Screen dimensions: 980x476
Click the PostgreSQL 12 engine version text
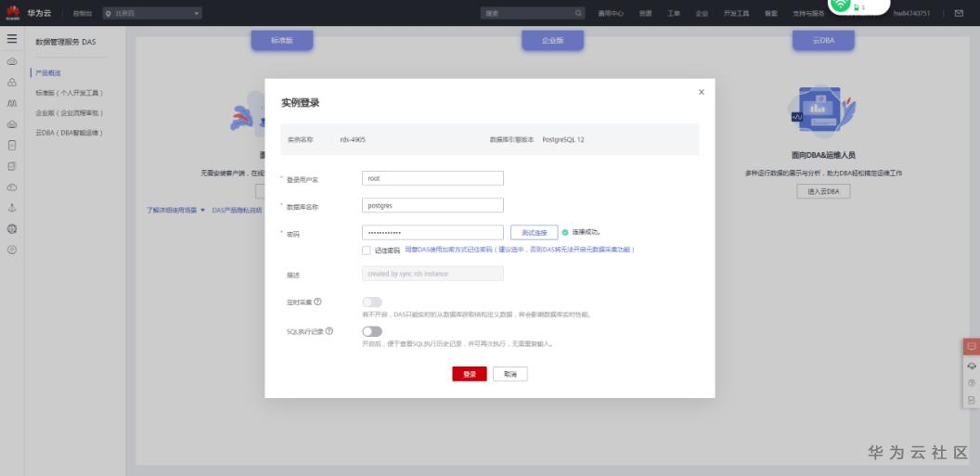(x=563, y=139)
